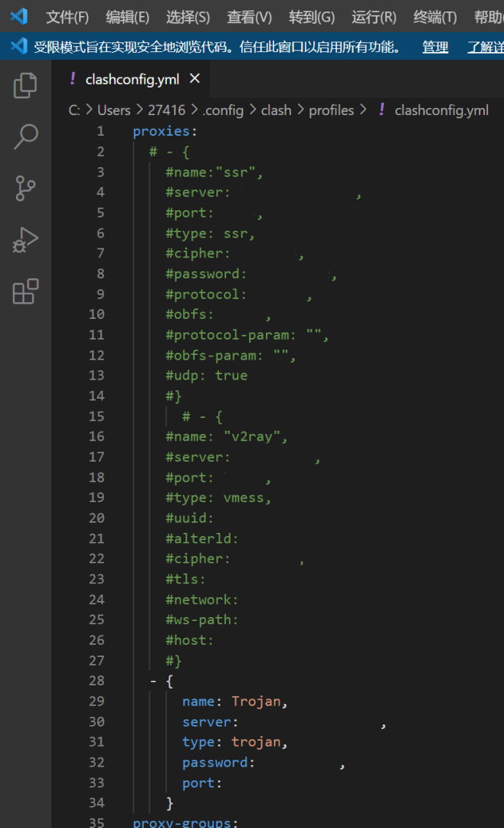This screenshot has height=828, width=504.
Task: Open the 编辑(E) menu
Action: [x=127, y=17]
